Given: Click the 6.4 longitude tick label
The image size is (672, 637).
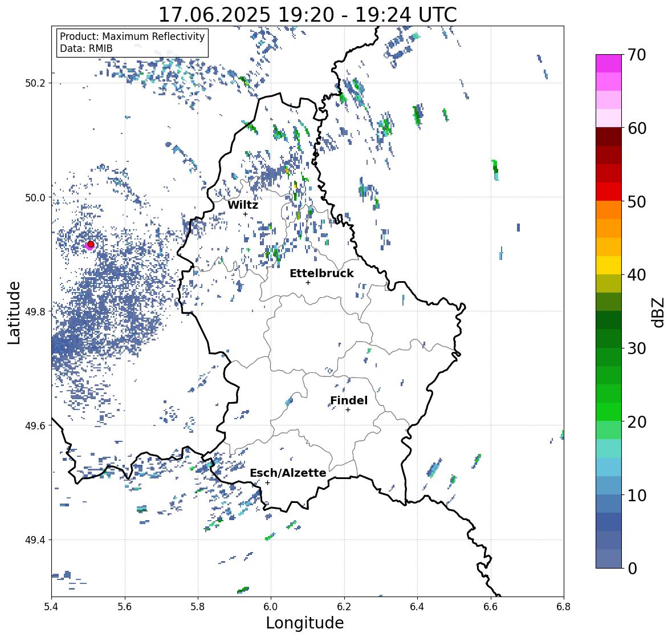Looking at the screenshot, I should 417,606.
